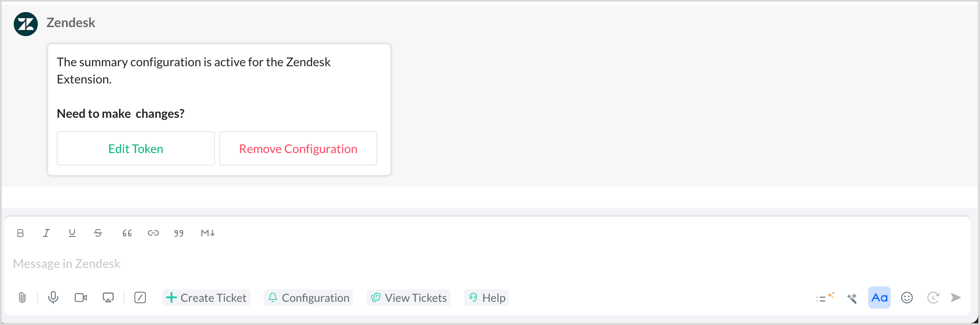Click the magic wand icon
Image resolution: width=980 pixels, height=325 pixels.
coord(852,298)
